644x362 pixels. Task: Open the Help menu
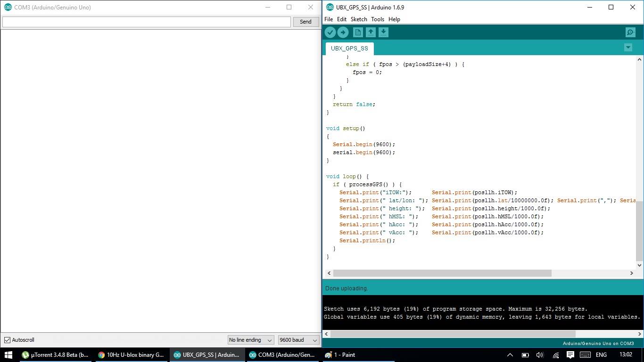[394, 19]
